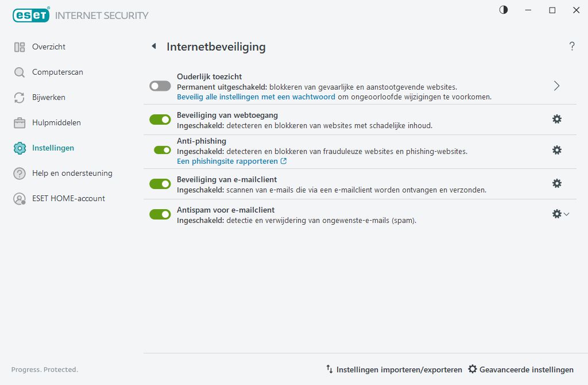
Task: Click the Help en ondersteuning icon
Action: tap(18, 174)
